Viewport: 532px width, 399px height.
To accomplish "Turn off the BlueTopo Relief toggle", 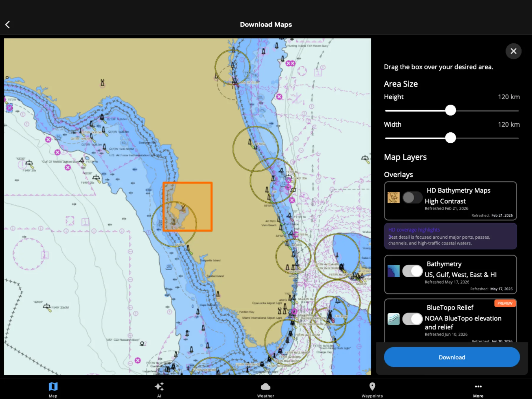I will coord(413,319).
